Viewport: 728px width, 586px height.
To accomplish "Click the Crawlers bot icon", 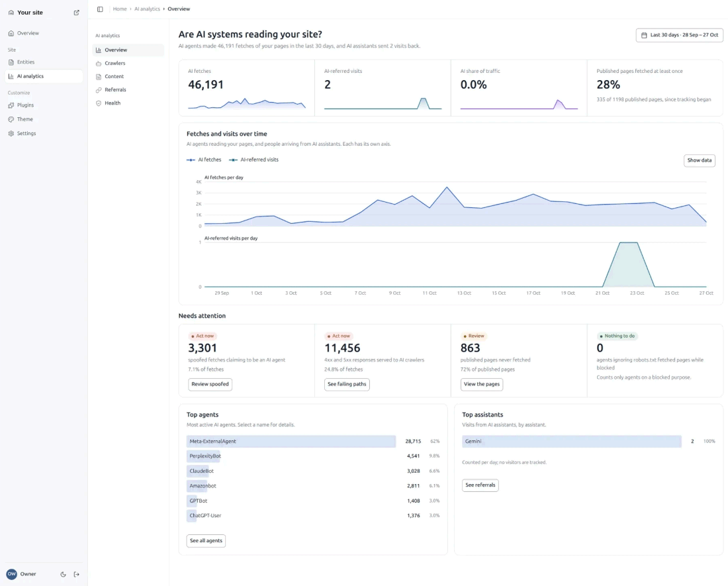I will [99, 63].
